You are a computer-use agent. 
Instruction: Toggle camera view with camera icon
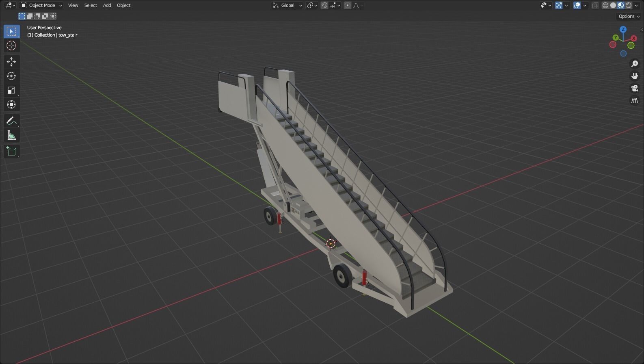(x=635, y=88)
